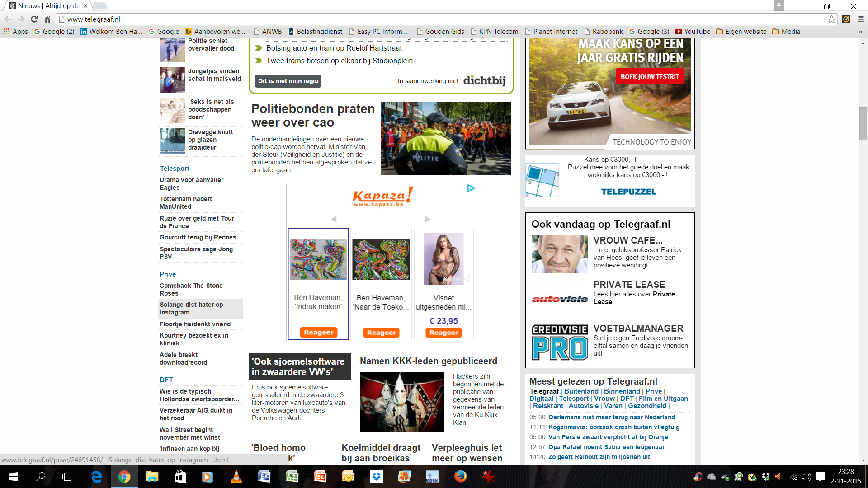Open 'Botsing auto en tram op Roelof Hartstraat'

[334, 48]
